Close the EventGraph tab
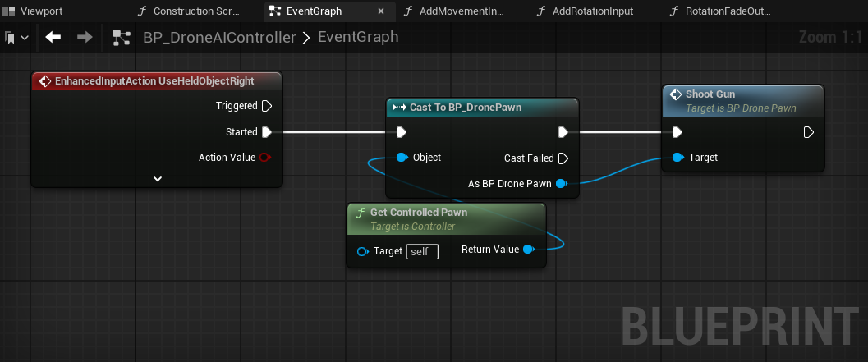Screen dimensions: 868x362 point(380,11)
